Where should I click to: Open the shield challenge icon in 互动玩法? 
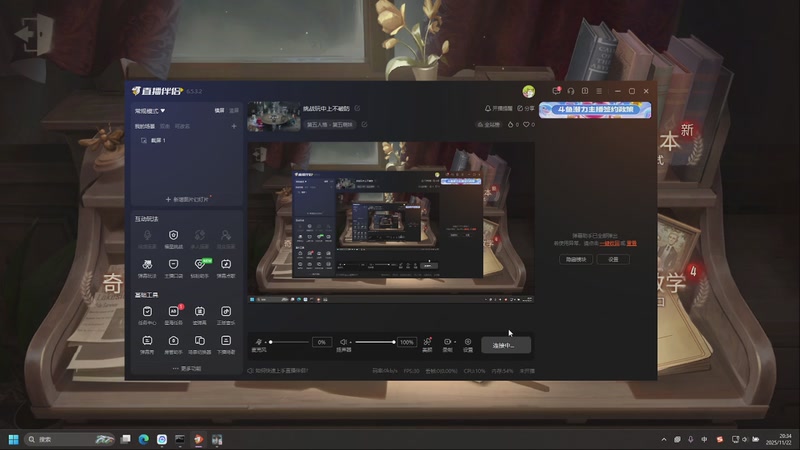173,238
